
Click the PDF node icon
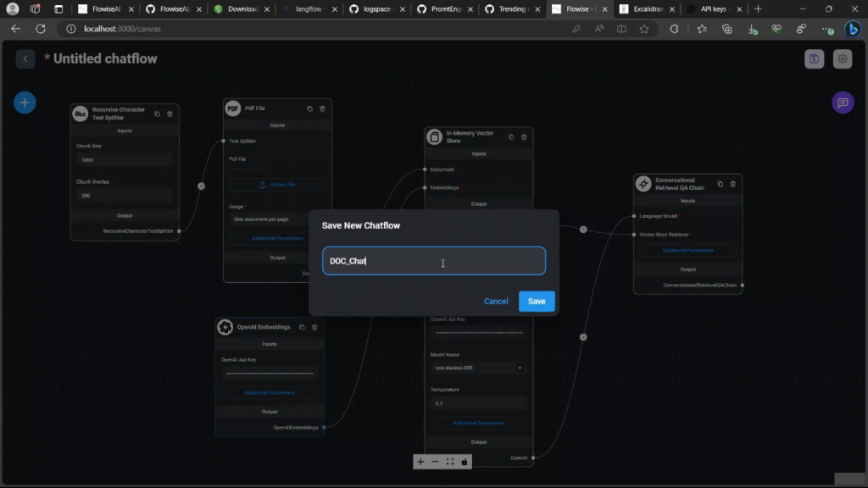[x=232, y=108]
